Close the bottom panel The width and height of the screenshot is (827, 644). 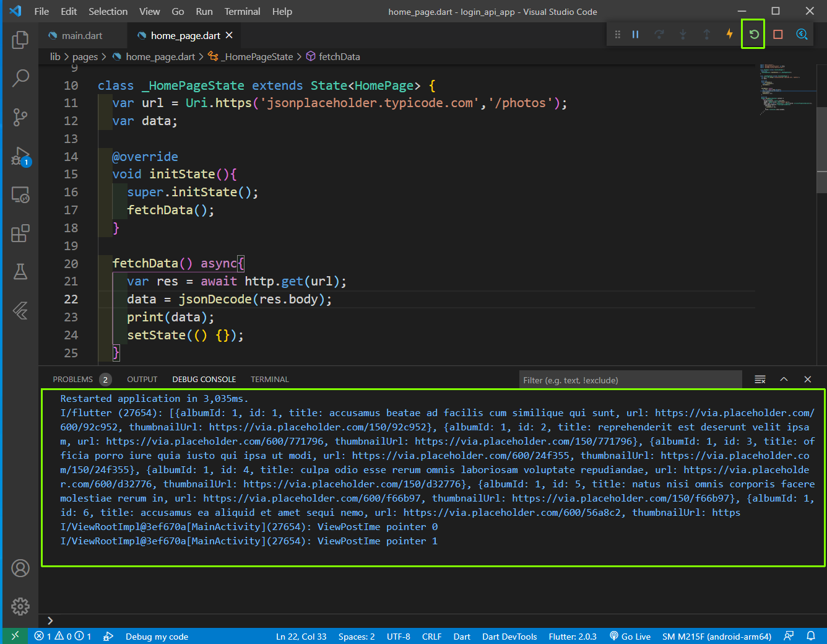pyautogui.click(x=807, y=380)
